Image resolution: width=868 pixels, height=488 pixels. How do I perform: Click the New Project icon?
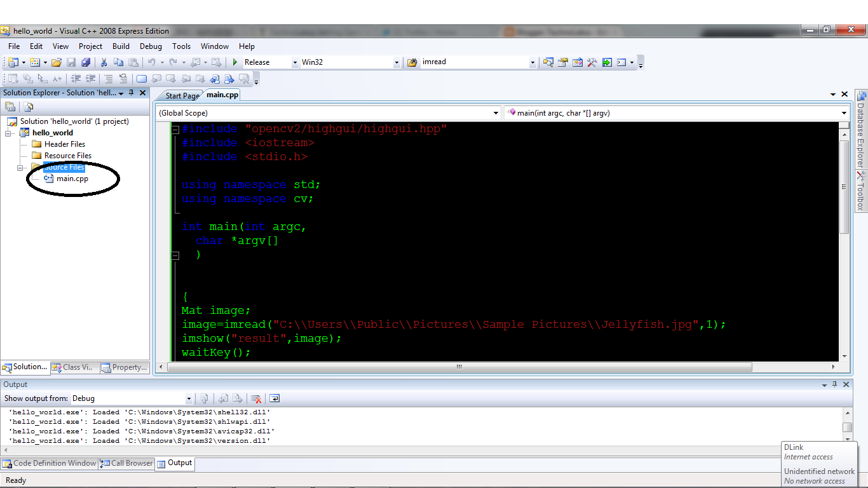click(11, 62)
